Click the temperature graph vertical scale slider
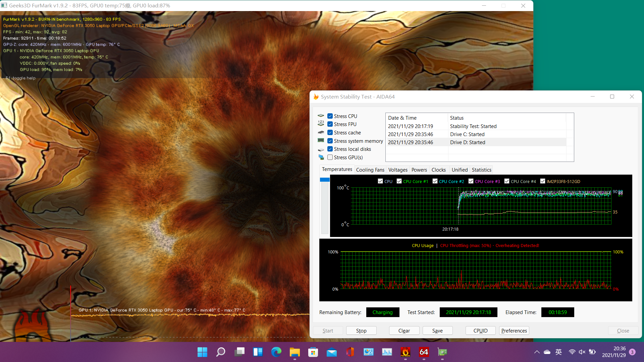The height and width of the screenshot is (362, 644). point(325,180)
